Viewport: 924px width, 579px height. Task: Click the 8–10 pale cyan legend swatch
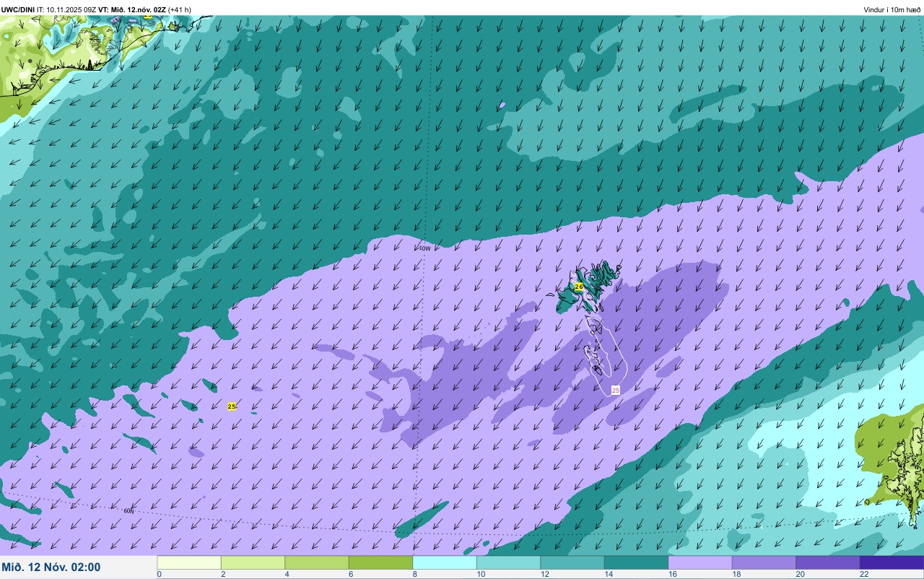(x=445, y=562)
